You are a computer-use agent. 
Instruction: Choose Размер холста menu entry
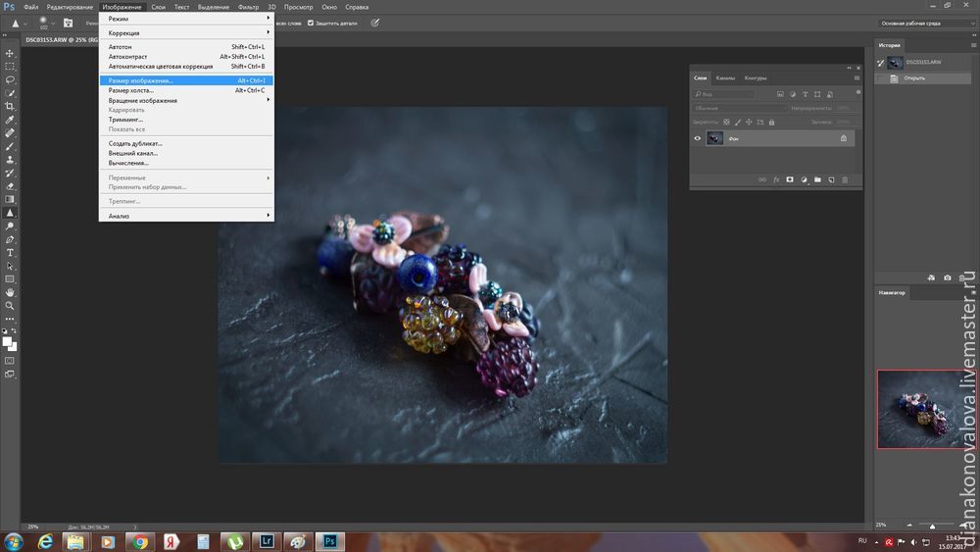pyautogui.click(x=186, y=90)
